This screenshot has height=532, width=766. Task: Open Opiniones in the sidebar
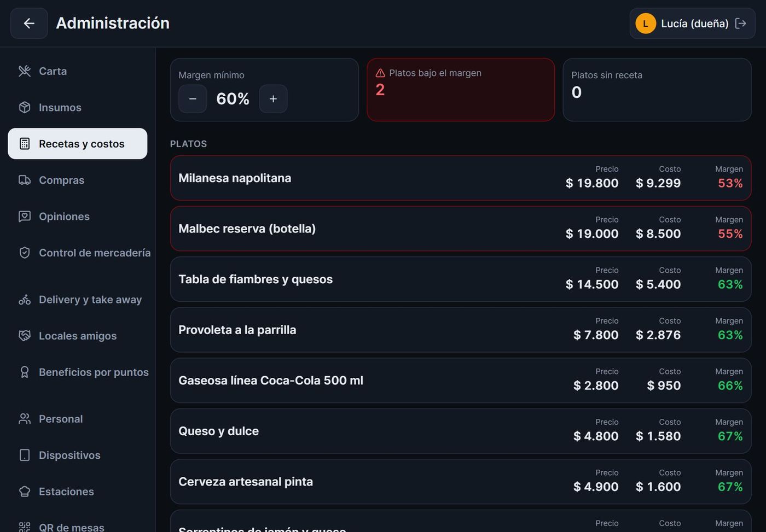tap(78, 217)
